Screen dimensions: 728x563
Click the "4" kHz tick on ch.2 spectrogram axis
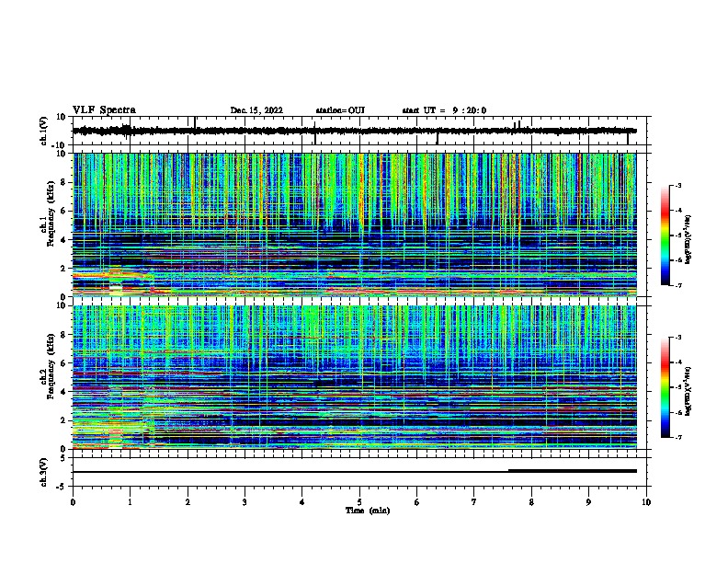click(64, 392)
